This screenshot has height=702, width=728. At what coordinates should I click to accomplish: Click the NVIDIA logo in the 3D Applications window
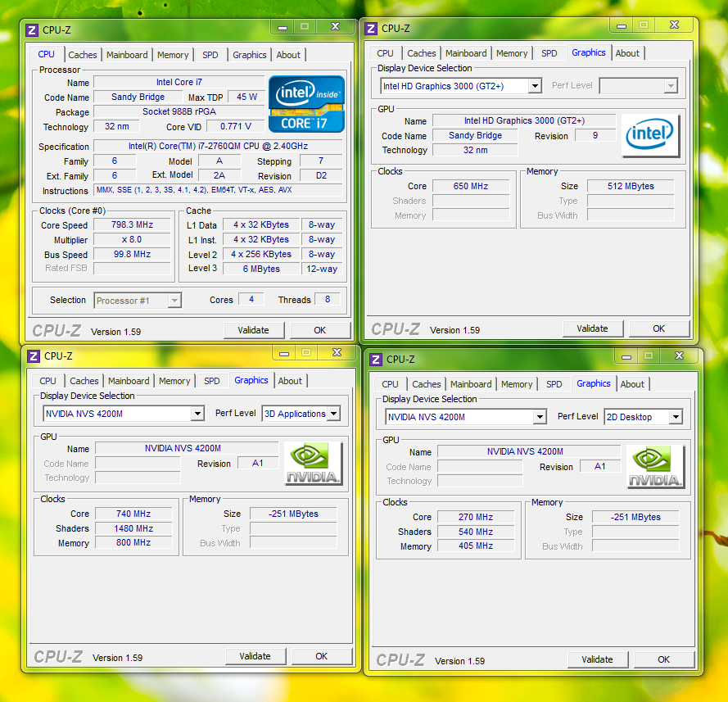[x=313, y=464]
